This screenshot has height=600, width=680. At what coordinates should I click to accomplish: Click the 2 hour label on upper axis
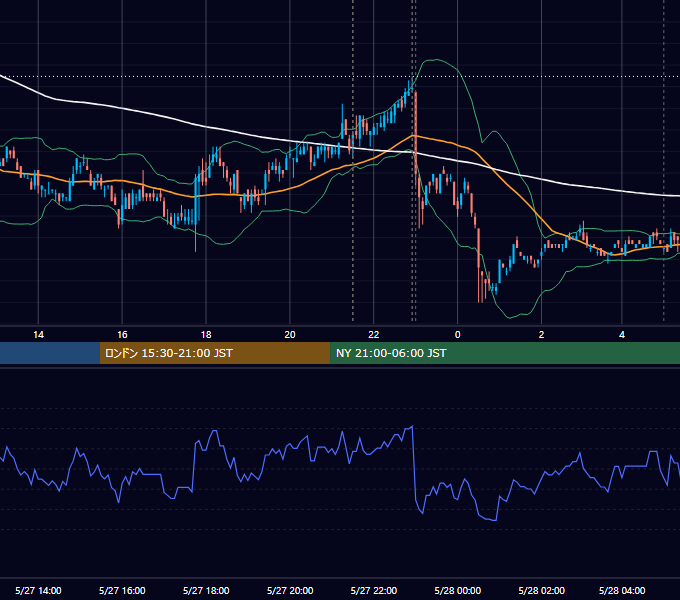click(x=541, y=335)
